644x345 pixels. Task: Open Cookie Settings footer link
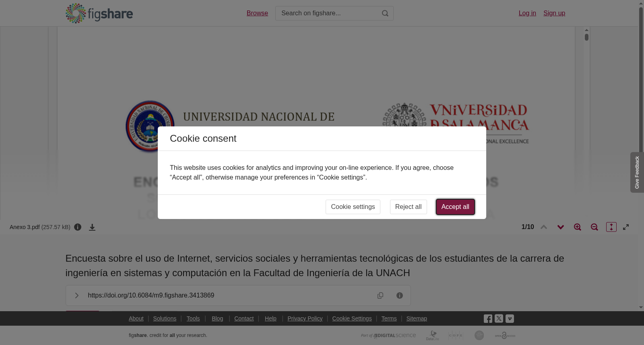coord(352,318)
